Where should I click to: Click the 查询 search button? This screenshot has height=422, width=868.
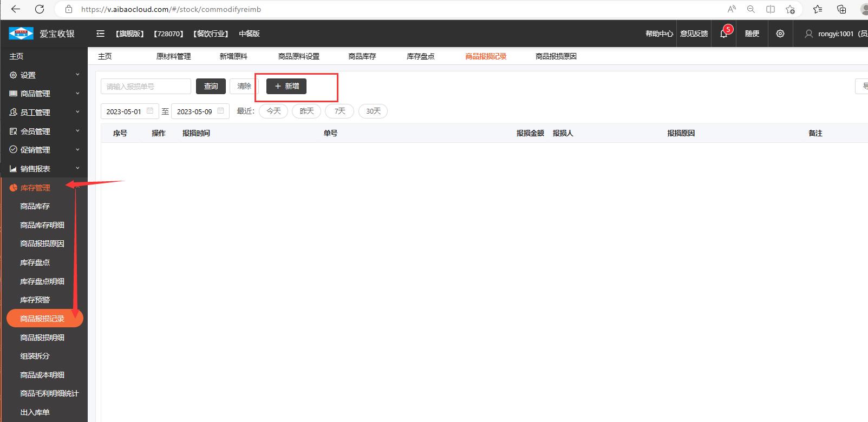point(211,86)
